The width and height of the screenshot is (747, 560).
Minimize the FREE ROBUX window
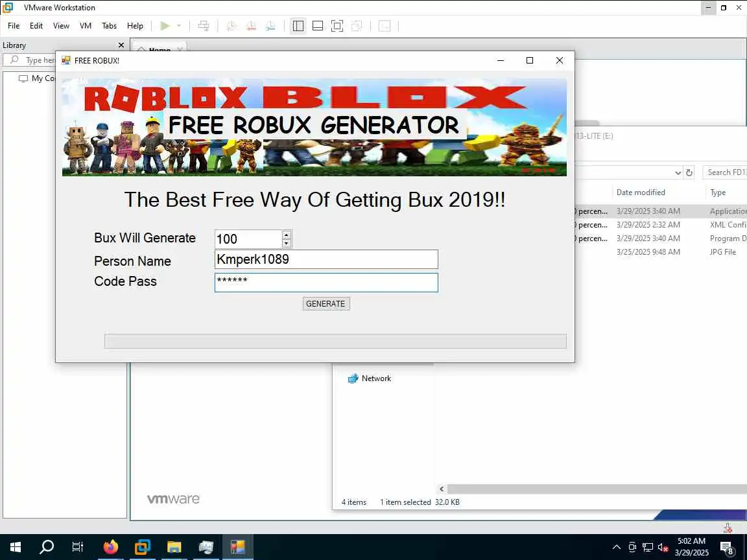(501, 60)
